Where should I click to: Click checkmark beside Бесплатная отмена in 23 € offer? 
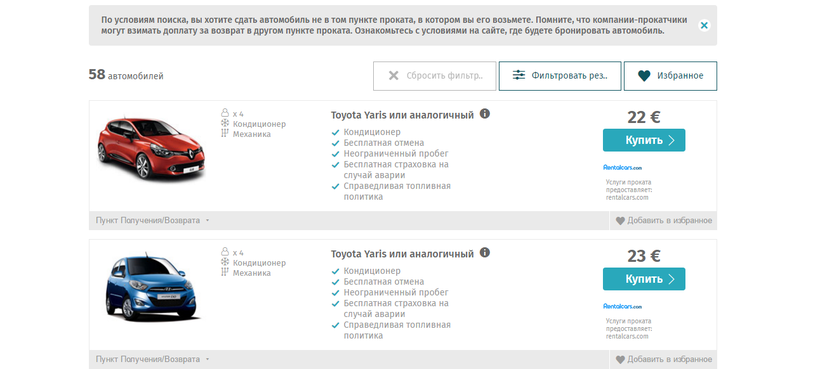click(336, 282)
